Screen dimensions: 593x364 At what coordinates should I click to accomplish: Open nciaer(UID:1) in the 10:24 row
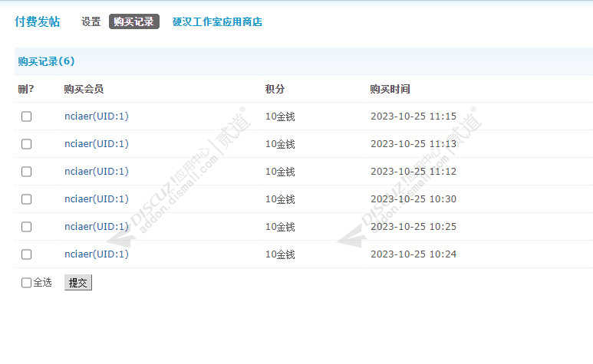coord(97,254)
